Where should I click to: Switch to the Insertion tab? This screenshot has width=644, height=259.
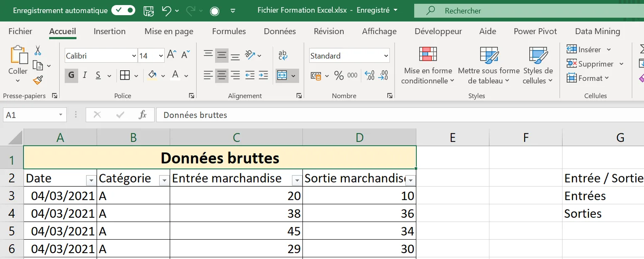click(x=110, y=31)
